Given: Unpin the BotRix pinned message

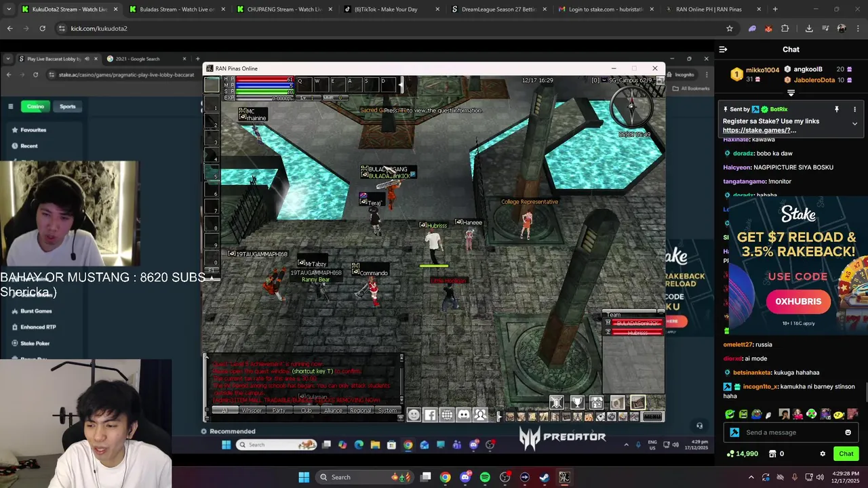Looking at the screenshot, I should pos(837,109).
